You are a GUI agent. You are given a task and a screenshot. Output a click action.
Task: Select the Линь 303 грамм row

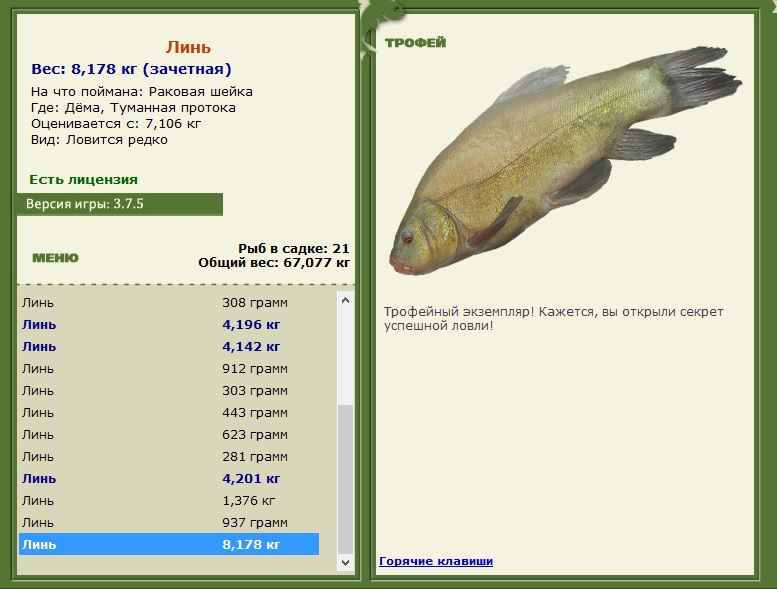tap(168, 390)
